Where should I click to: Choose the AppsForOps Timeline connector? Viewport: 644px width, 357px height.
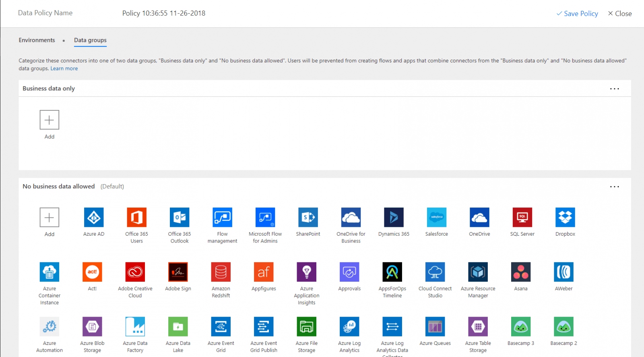tap(392, 272)
